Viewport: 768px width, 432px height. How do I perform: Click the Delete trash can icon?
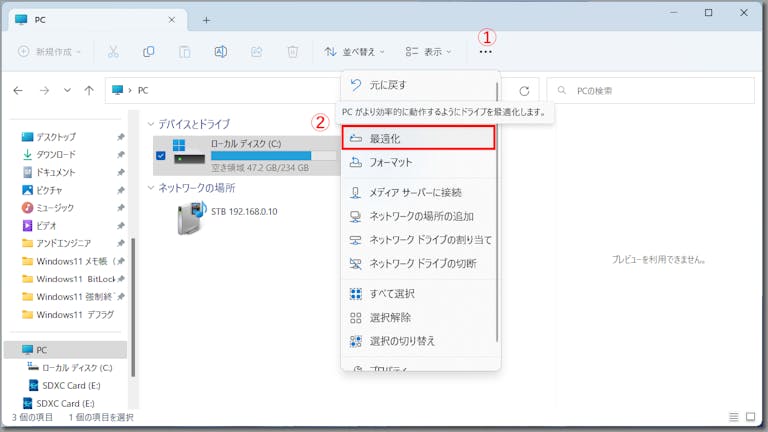(292, 51)
